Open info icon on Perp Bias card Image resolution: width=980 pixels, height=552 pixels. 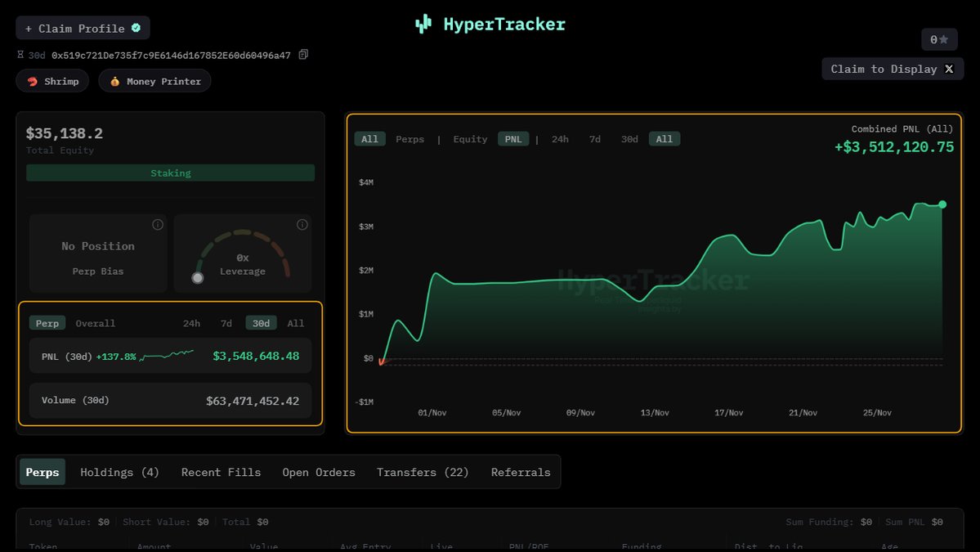pos(158,225)
